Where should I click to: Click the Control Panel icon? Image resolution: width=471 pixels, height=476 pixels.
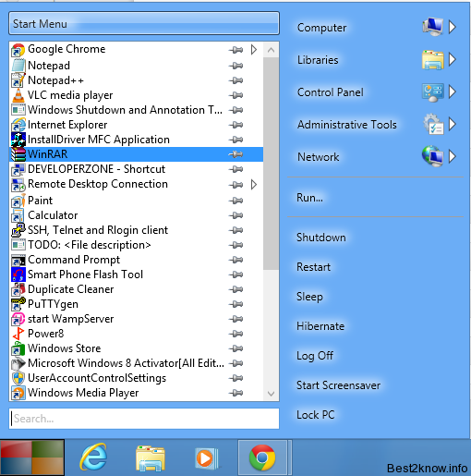coord(433,92)
